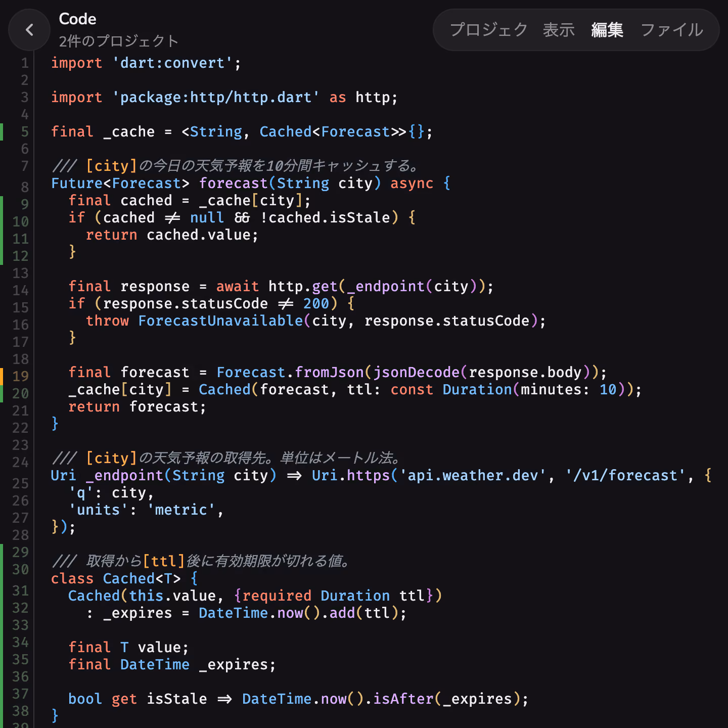728x728 pixels.
Task: Go back using the chevron arrow button
Action: (29, 30)
